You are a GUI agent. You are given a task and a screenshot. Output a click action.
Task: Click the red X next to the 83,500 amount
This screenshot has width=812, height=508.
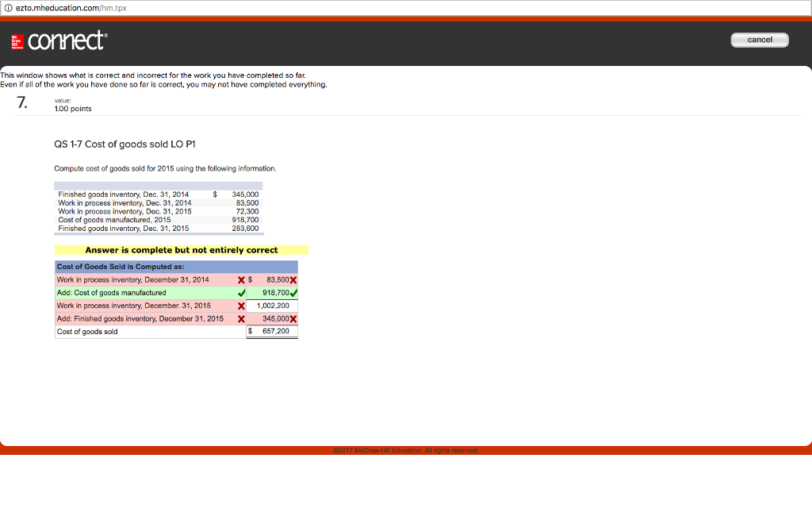(294, 279)
